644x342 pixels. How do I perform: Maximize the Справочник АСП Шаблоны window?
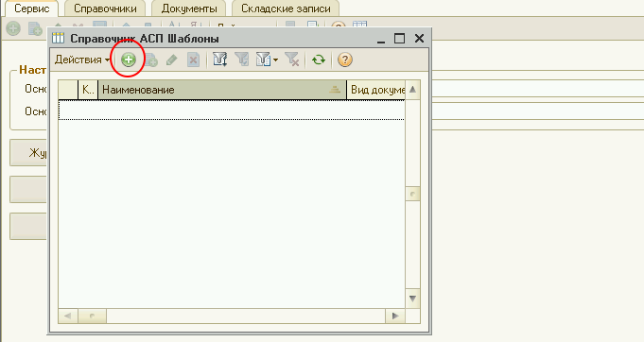click(399, 39)
